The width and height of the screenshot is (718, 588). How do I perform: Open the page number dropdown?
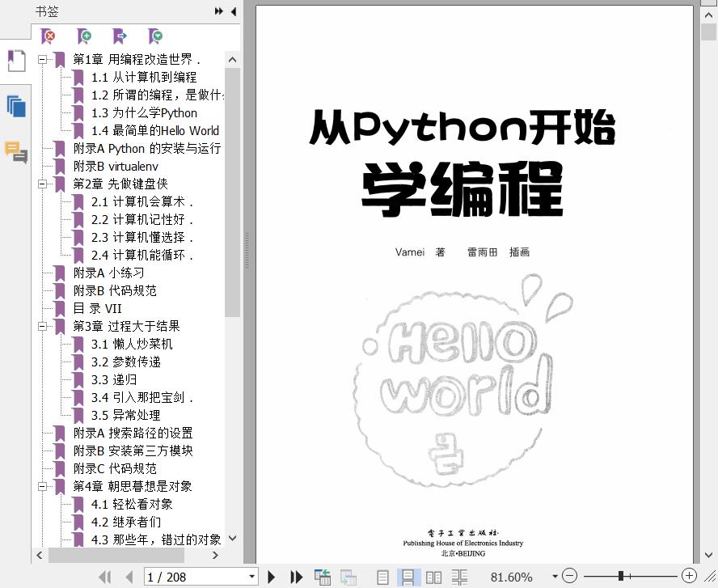pyautogui.click(x=251, y=577)
